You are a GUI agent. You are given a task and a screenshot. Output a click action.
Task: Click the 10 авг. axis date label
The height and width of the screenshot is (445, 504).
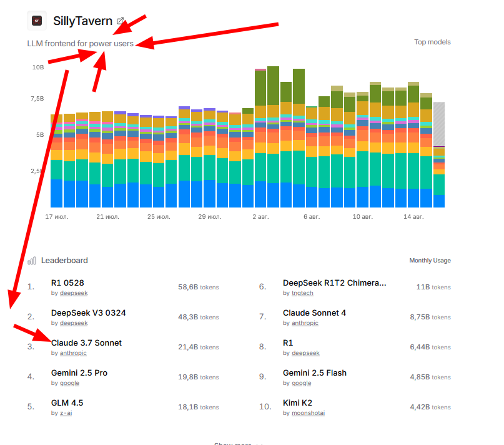pyautogui.click(x=363, y=216)
